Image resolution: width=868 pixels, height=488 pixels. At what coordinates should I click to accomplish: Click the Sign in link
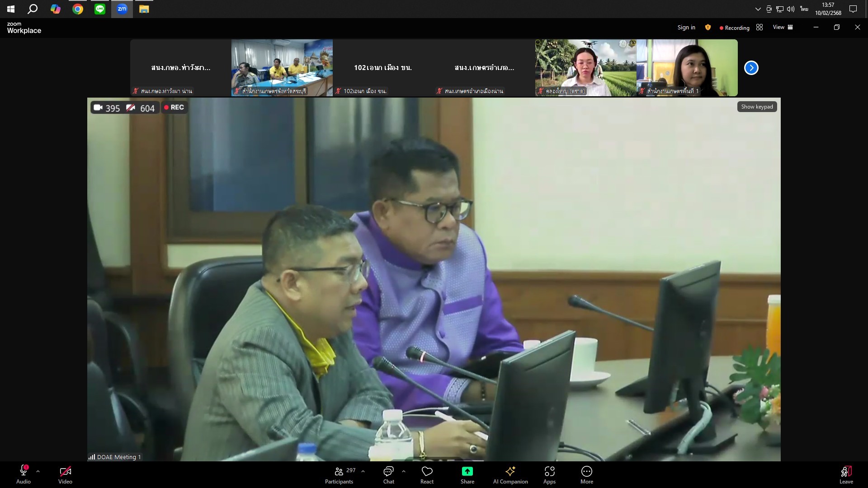pos(686,28)
